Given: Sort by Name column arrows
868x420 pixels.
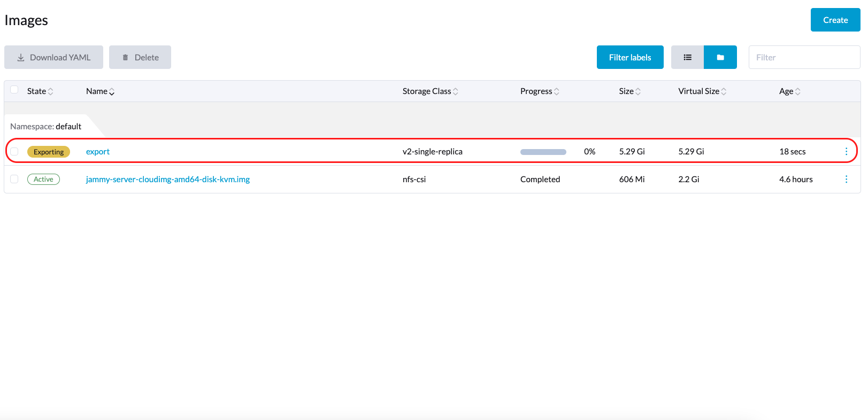Looking at the screenshot, I should (111, 91).
